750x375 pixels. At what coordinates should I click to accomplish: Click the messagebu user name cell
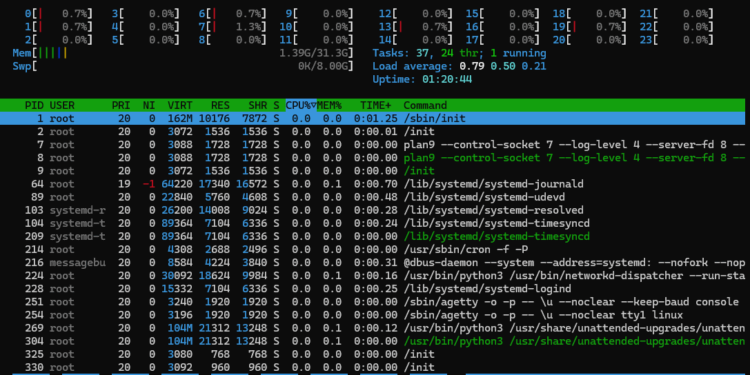[x=77, y=263]
